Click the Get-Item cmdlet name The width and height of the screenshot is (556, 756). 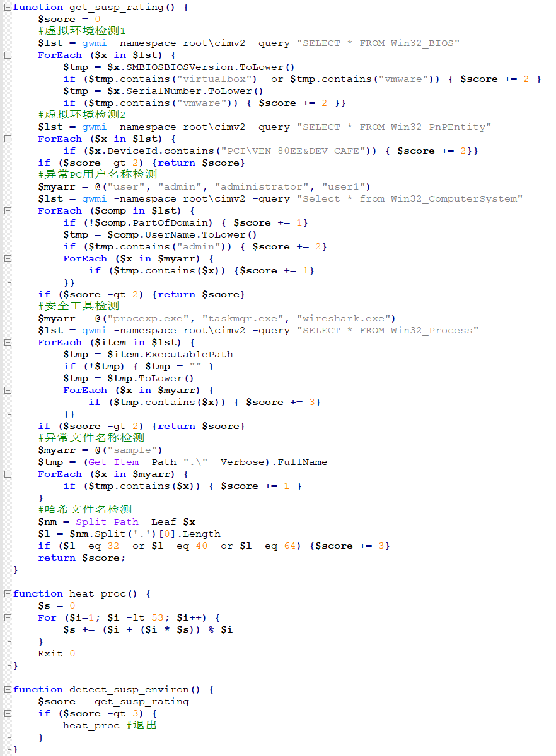coord(113,462)
